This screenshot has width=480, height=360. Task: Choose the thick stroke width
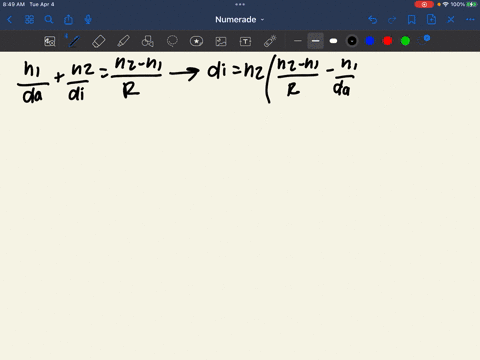pos(333,41)
